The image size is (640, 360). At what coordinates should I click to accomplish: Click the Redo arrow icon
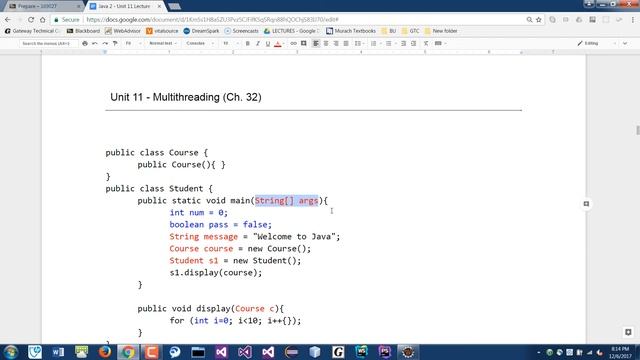[105, 43]
